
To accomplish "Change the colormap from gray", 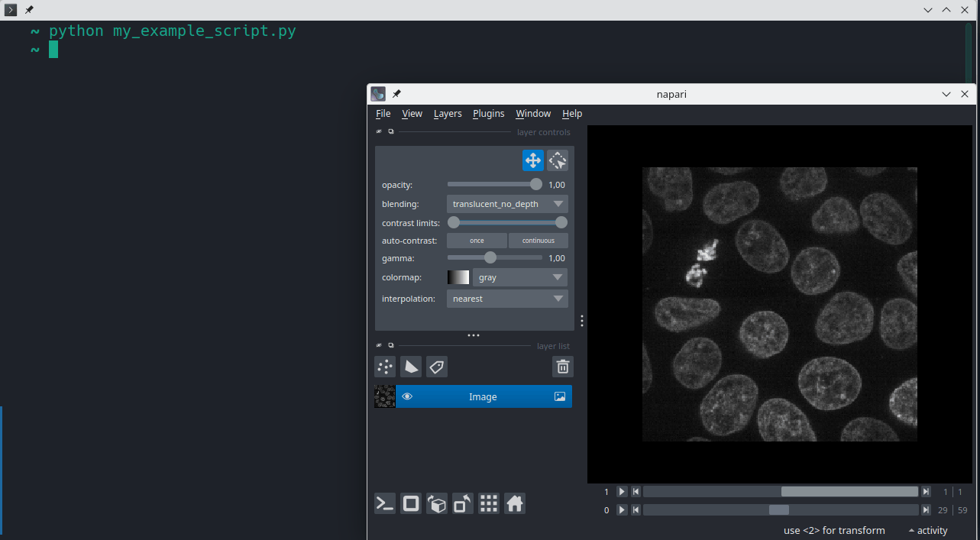I will pos(519,276).
